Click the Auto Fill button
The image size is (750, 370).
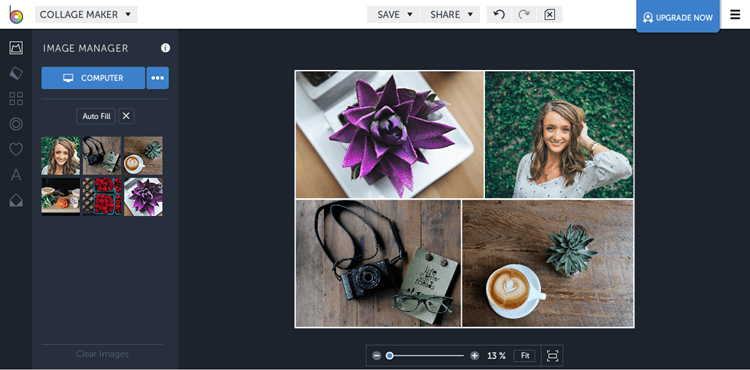(x=96, y=116)
